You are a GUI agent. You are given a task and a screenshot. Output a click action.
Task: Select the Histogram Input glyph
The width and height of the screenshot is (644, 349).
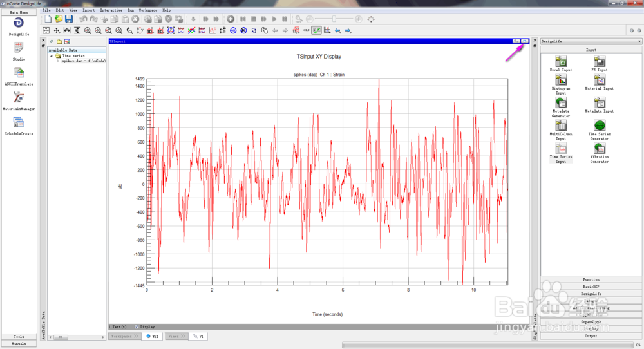[x=561, y=84]
